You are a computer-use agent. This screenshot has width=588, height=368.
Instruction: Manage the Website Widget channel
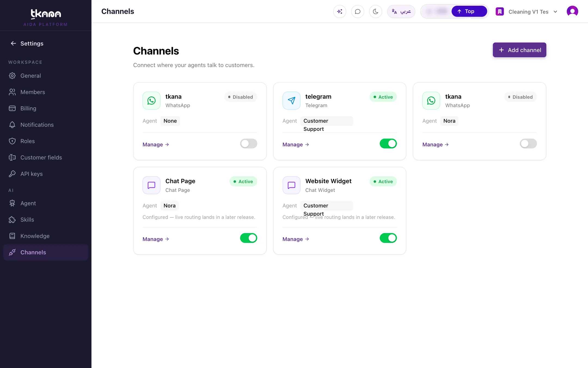296,239
